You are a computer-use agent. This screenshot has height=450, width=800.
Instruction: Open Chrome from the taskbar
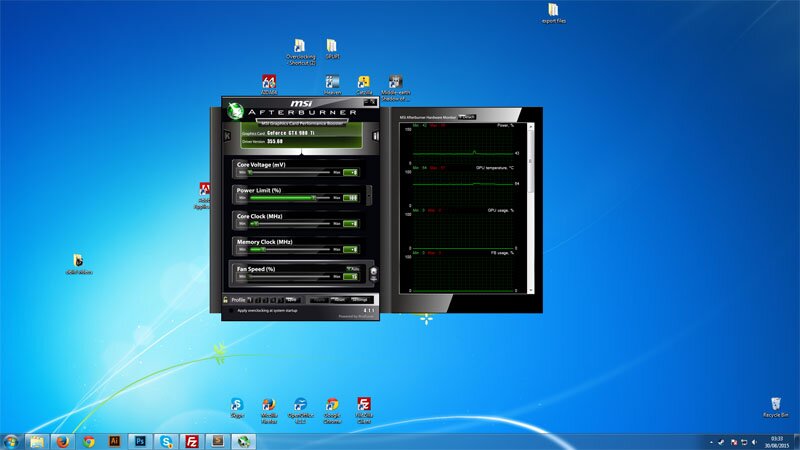click(89, 441)
